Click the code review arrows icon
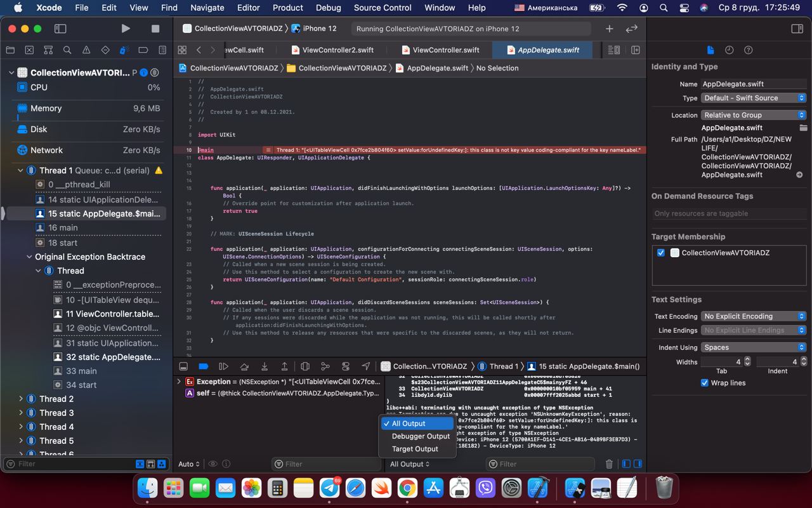This screenshot has width=812, height=508. (631, 29)
